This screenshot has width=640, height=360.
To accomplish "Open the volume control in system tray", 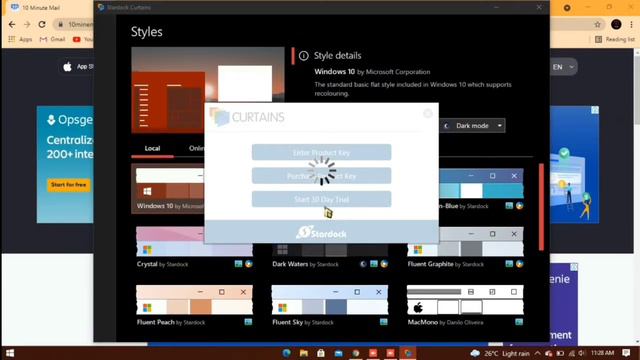I will (x=581, y=353).
